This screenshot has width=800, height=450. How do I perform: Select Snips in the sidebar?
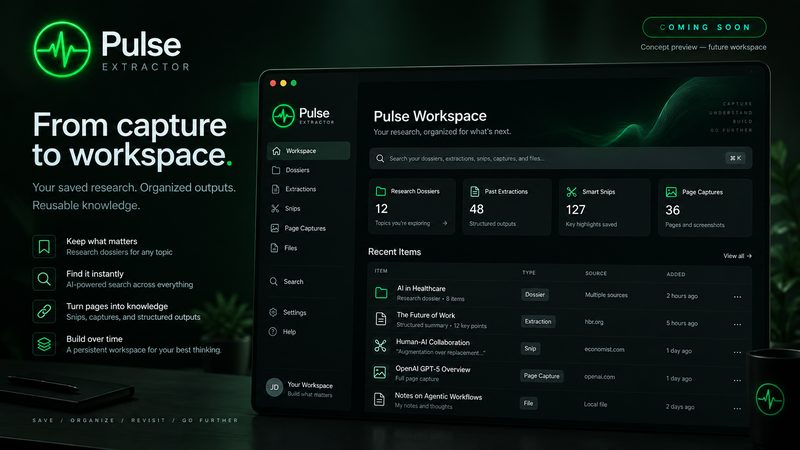(x=292, y=208)
